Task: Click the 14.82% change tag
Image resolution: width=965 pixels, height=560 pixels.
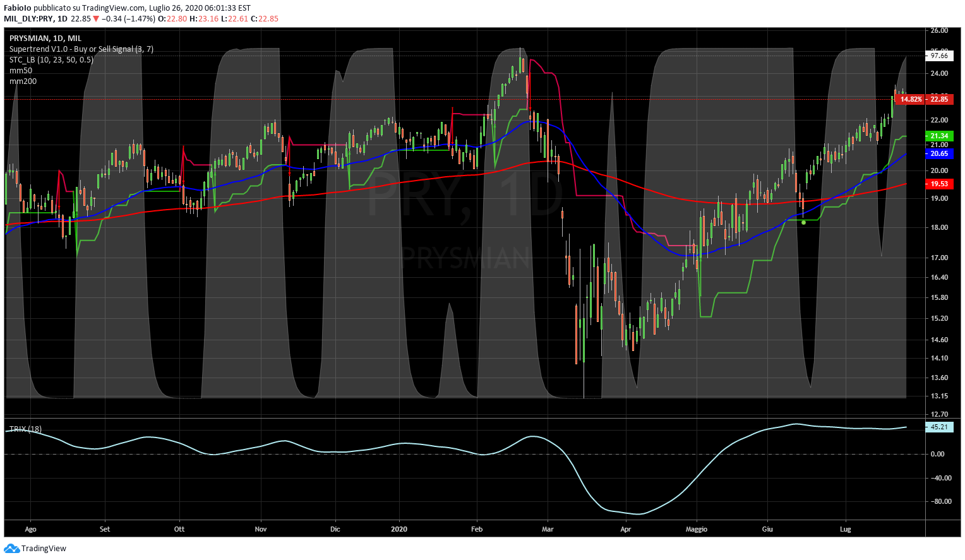Action: [911, 99]
